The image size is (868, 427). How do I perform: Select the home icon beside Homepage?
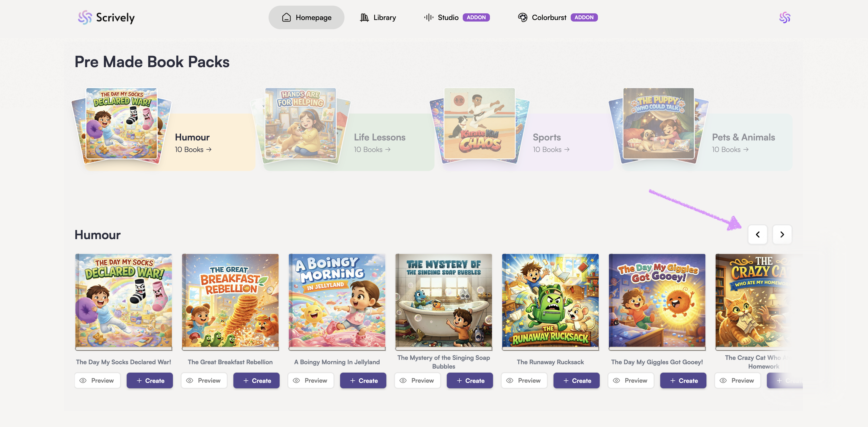click(286, 17)
